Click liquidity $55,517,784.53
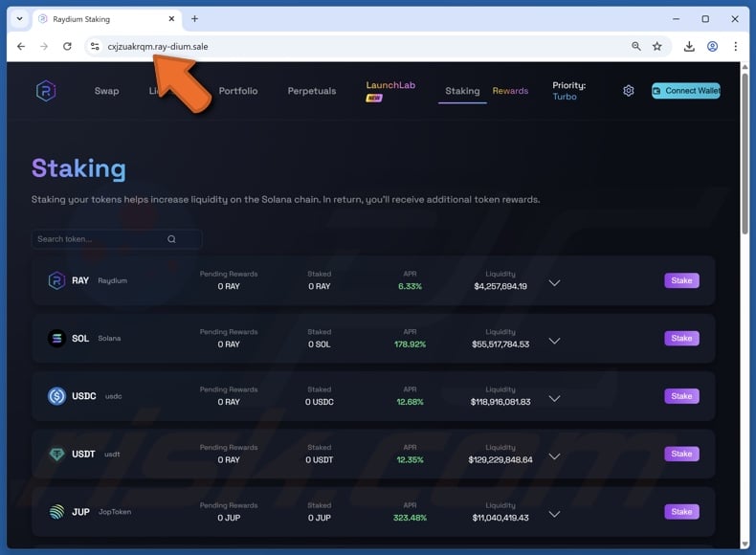 click(500, 344)
